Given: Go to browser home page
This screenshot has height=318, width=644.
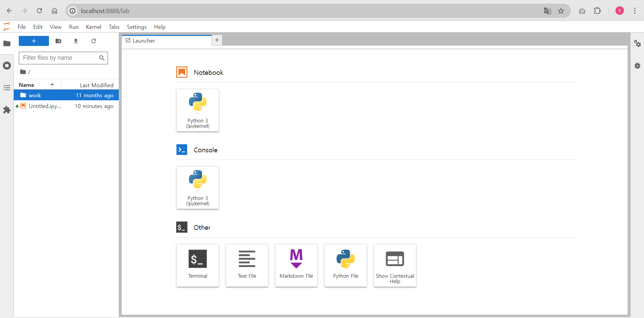Looking at the screenshot, I should pyautogui.click(x=54, y=11).
